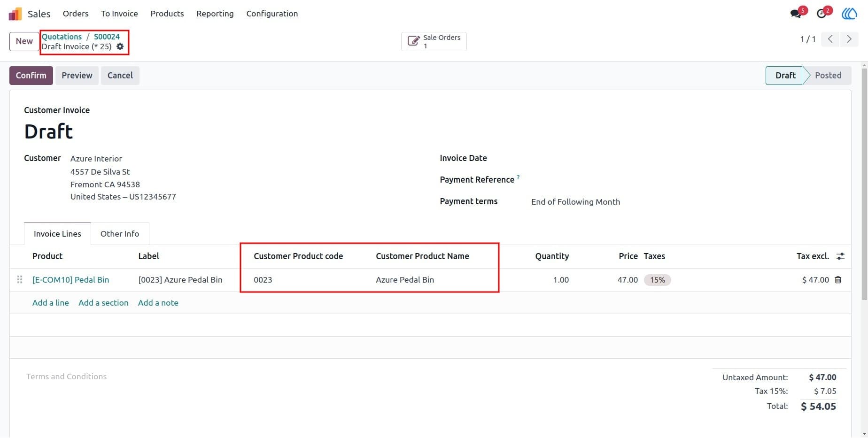
Task: Click the New button
Action: [24, 41]
